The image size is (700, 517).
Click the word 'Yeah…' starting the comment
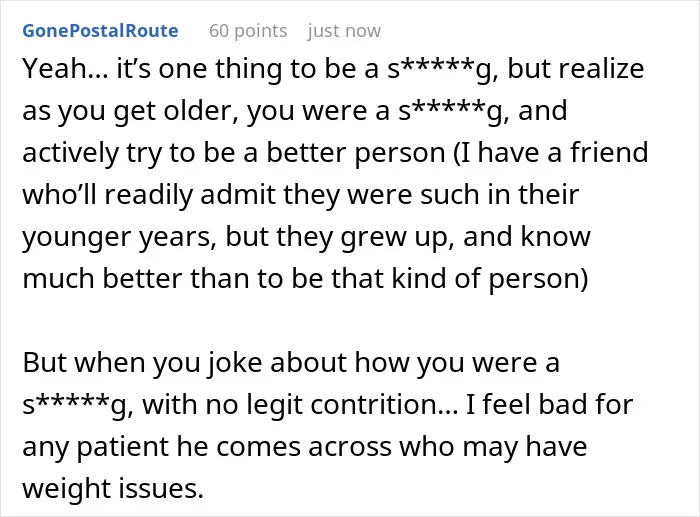[65, 69]
